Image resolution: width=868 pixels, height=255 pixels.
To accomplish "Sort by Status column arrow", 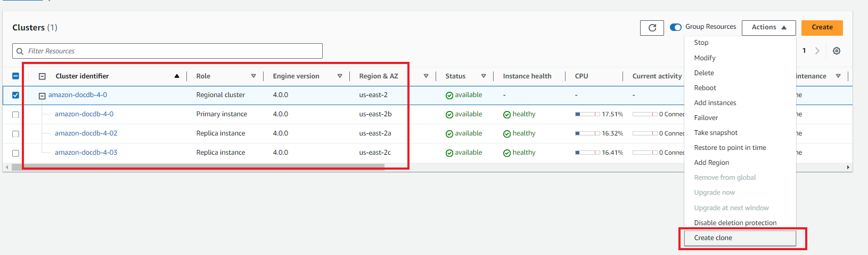I will tap(484, 76).
